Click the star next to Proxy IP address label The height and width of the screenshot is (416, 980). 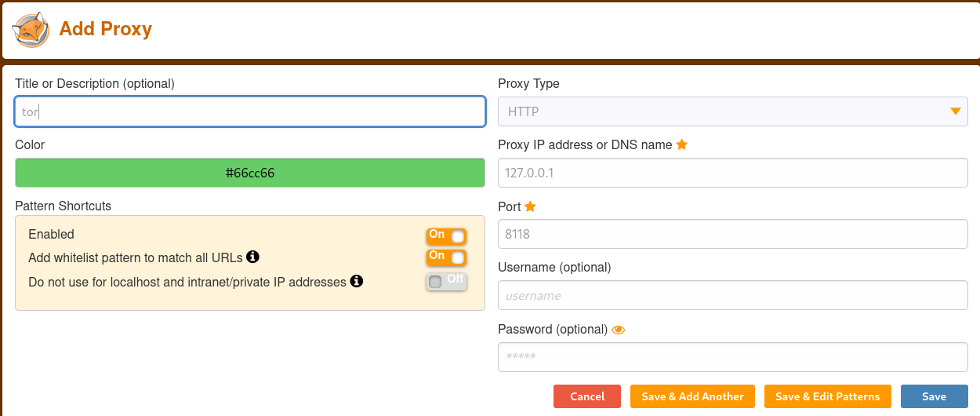pos(681,144)
